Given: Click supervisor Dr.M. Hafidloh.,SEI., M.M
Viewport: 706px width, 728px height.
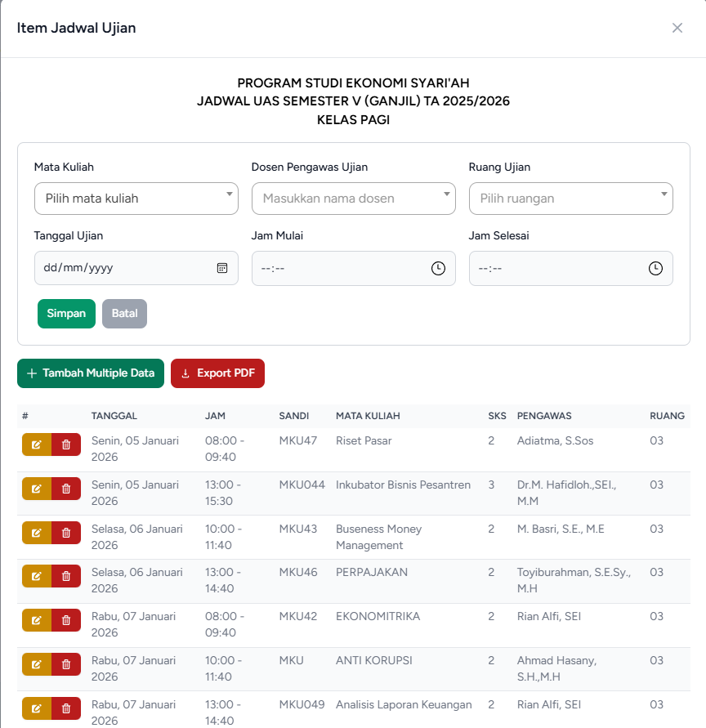Looking at the screenshot, I should 566,493.
